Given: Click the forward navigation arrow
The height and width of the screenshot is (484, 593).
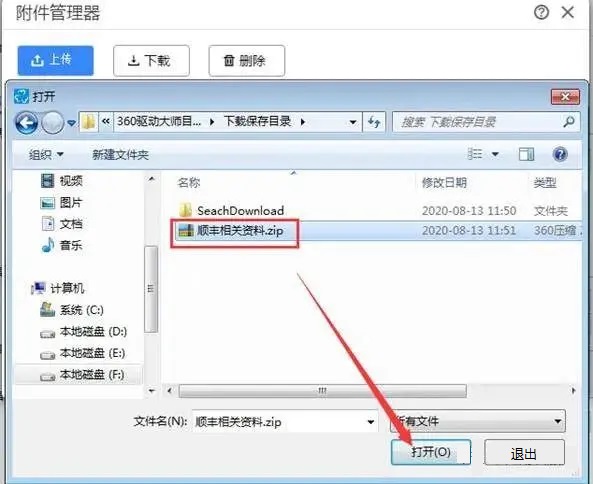Looking at the screenshot, I should 52,123.
